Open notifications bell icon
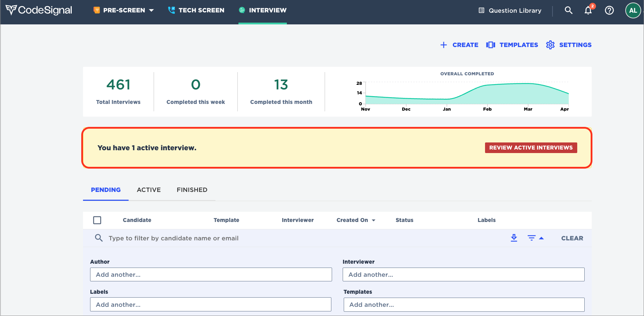644x316 pixels. pos(589,10)
